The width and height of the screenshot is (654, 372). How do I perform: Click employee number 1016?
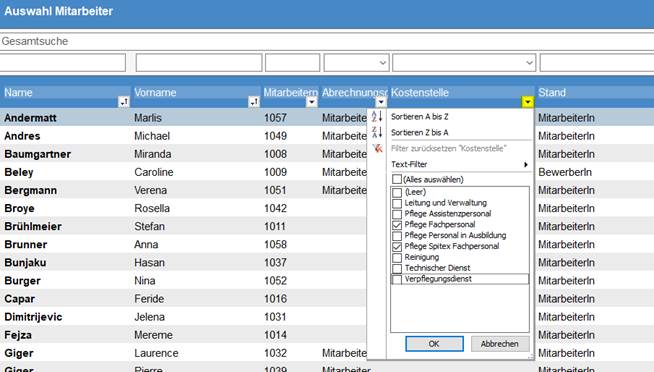[x=275, y=299]
